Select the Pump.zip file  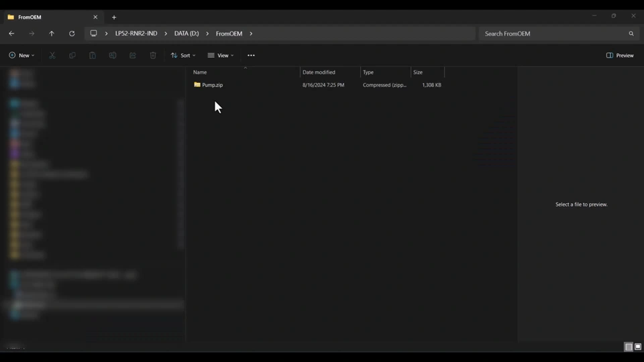point(212,85)
